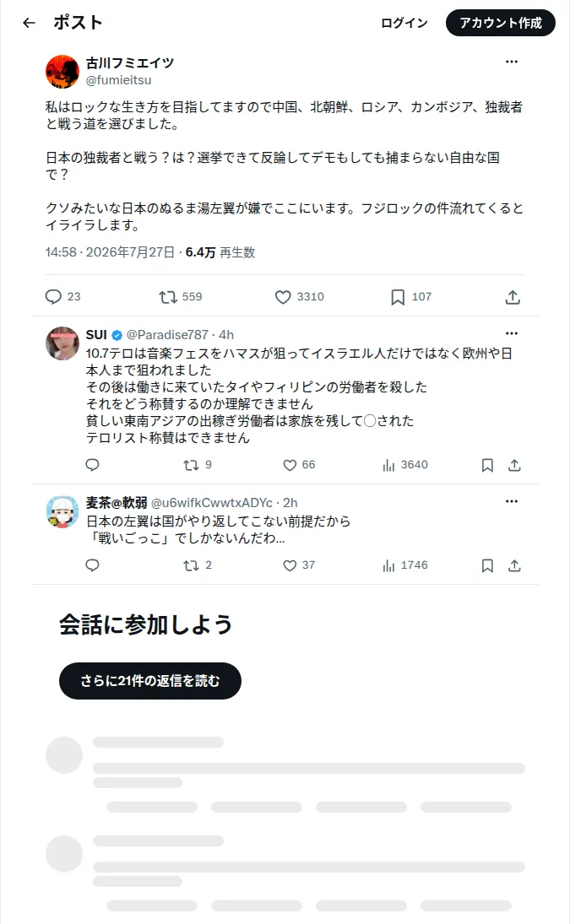Reply to 麦茶@軟弱 comment icon
Image resolution: width=570 pixels, height=924 pixels.
click(x=93, y=565)
